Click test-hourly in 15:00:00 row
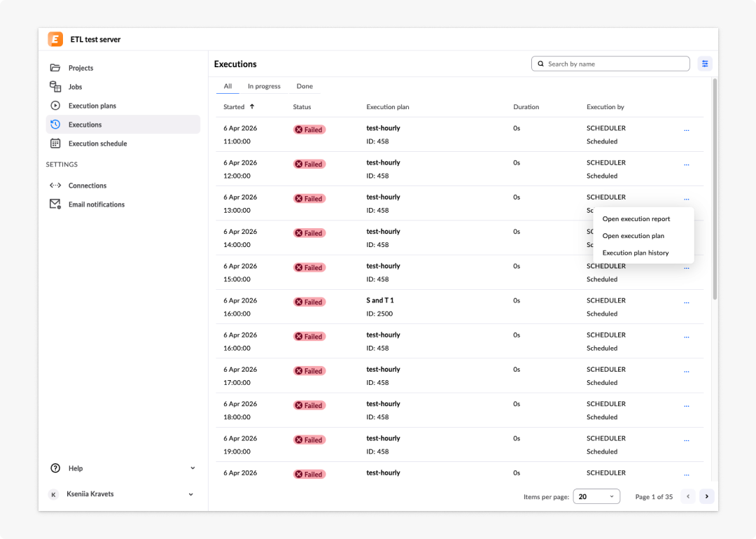Viewport: 756px width, 539px height. (384, 266)
